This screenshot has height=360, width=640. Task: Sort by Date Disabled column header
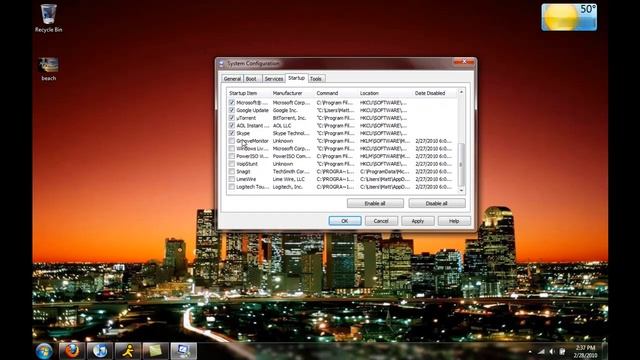(x=434, y=93)
